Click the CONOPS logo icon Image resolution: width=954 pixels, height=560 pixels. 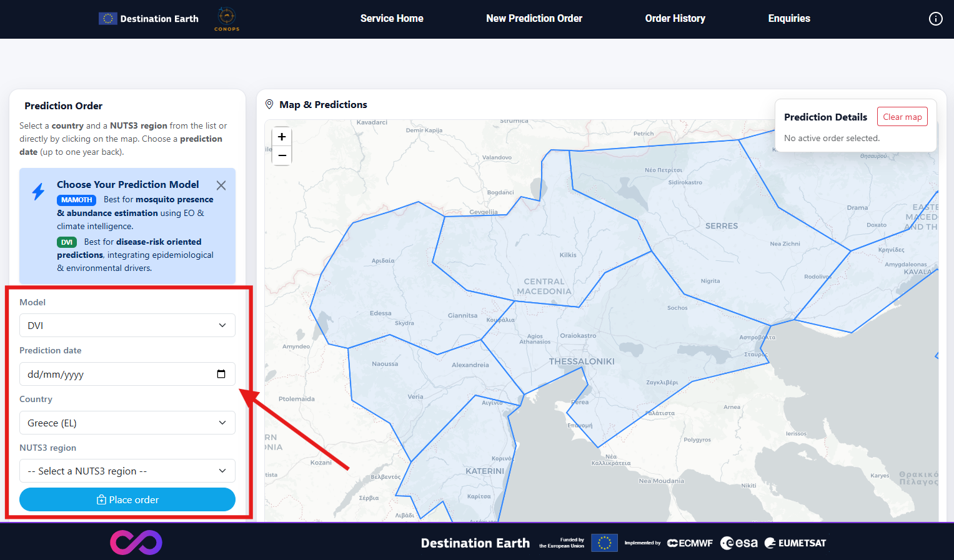(227, 19)
